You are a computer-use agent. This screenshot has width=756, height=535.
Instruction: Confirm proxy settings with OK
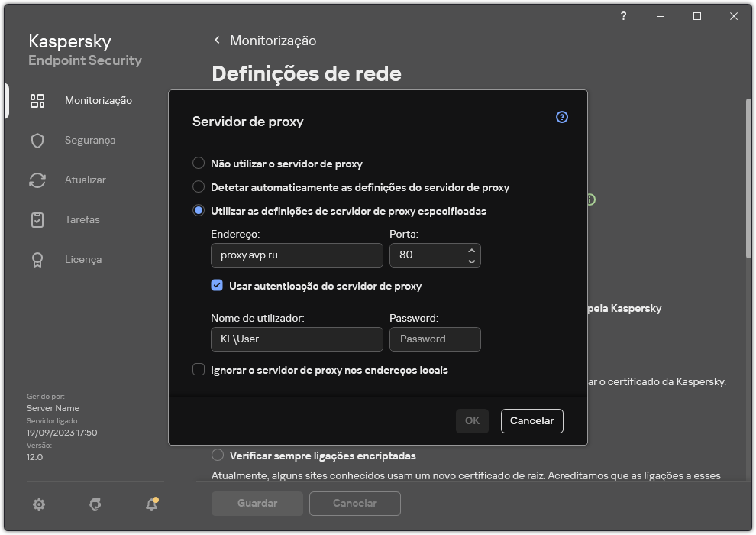coord(472,420)
